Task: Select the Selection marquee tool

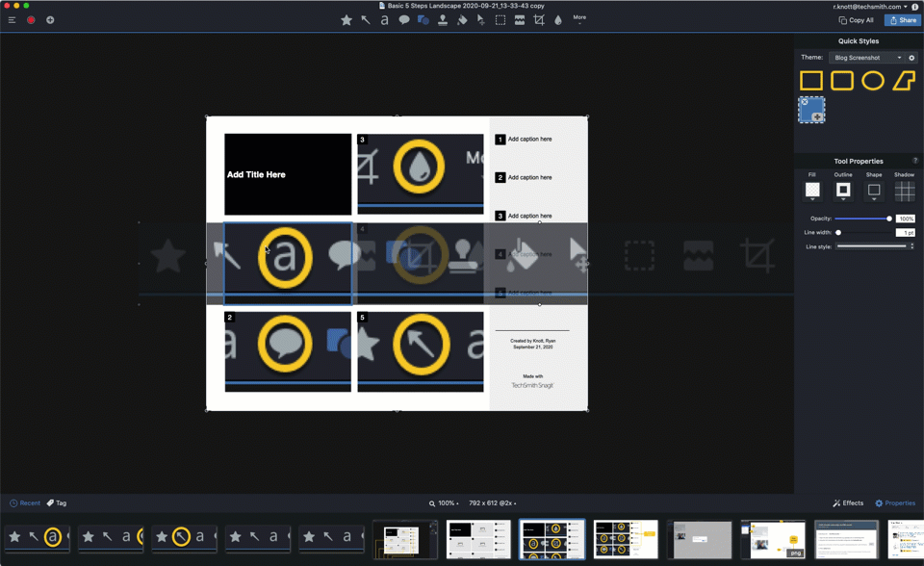Action: coord(500,20)
